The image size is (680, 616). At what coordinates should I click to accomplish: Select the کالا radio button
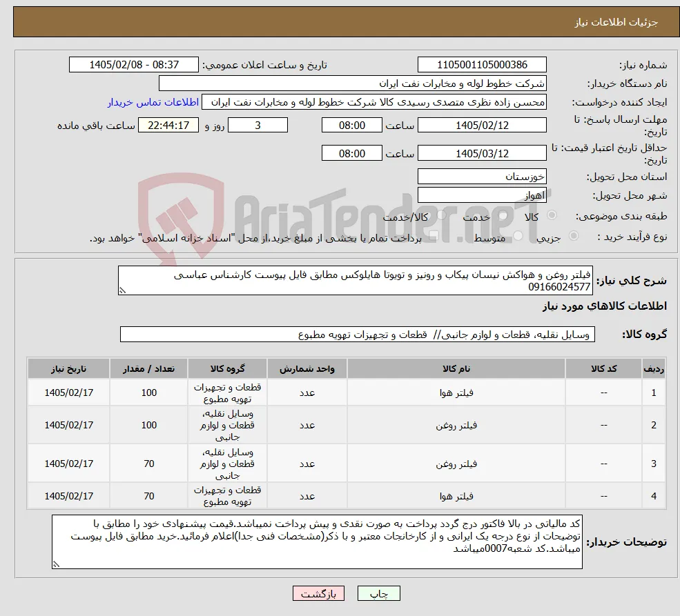(x=552, y=215)
